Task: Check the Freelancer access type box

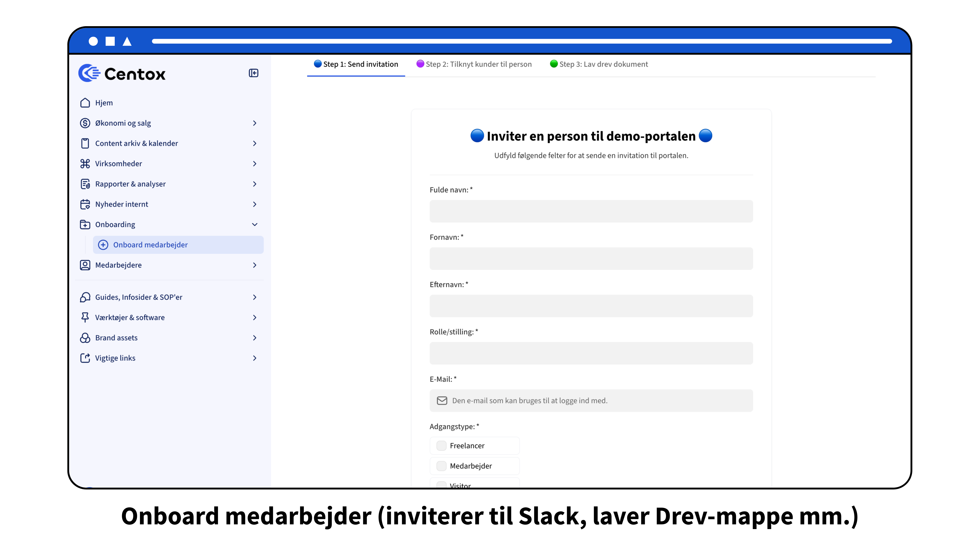Action: point(441,446)
